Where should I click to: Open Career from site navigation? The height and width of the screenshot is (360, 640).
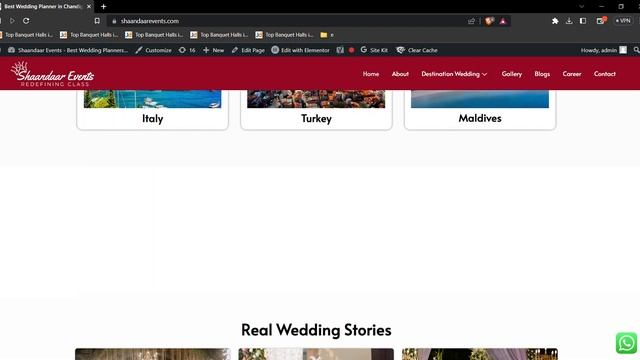[572, 74]
